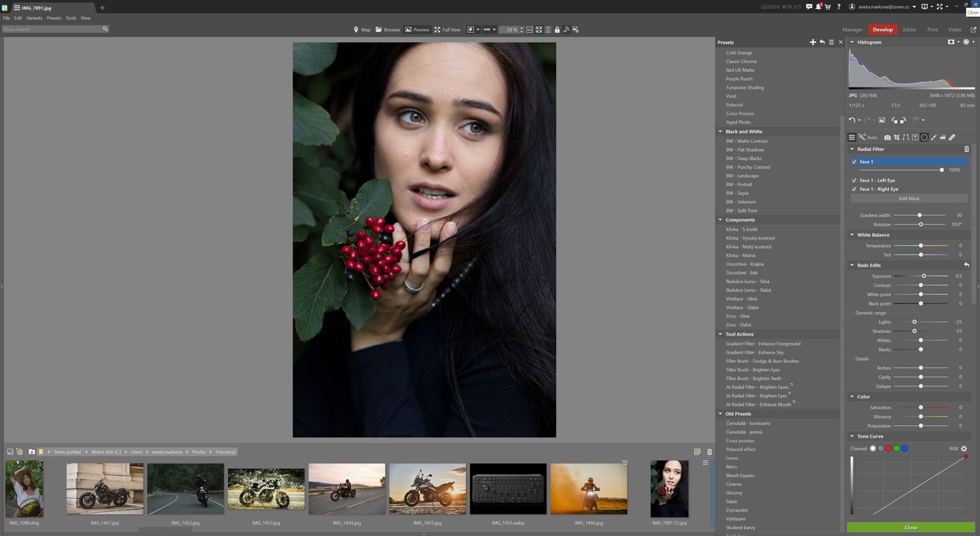Undo the last develop adjustment

(852, 120)
